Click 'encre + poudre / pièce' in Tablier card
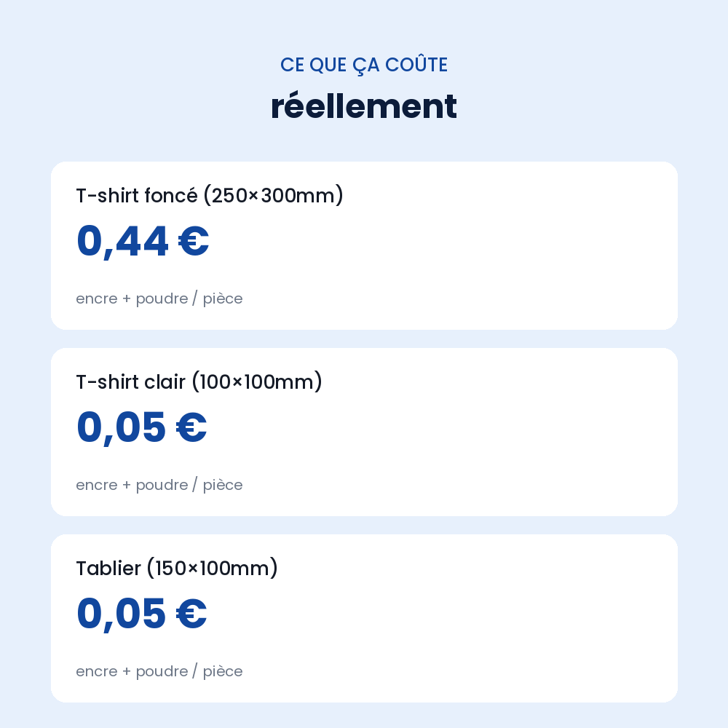Viewport: 728px width, 728px height. (159, 671)
